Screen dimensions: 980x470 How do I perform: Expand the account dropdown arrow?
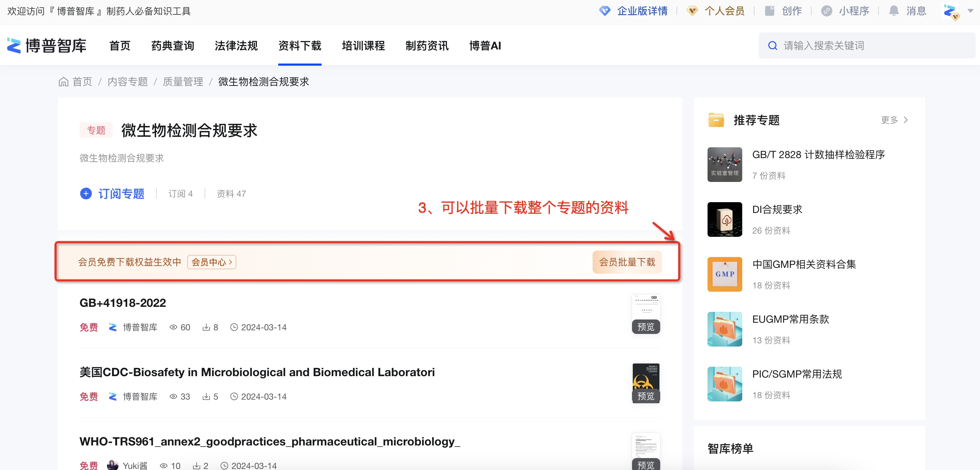tap(971, 10)
